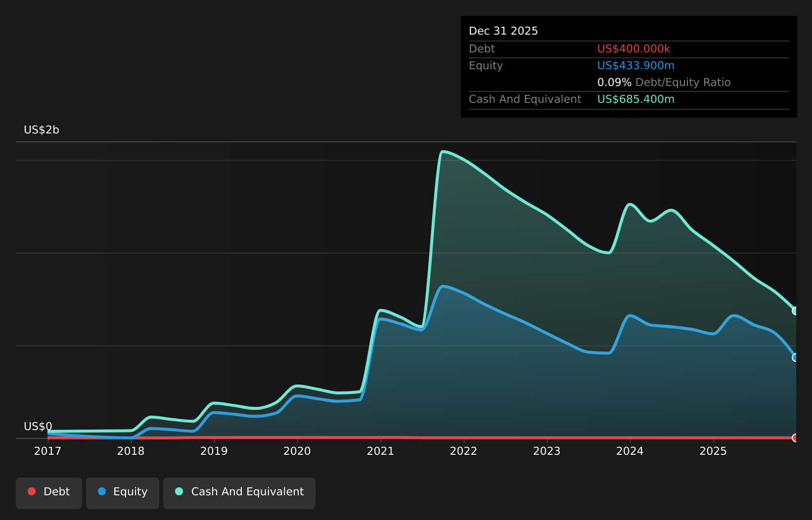
Task: Click the 2024 x-axis label
Action: 630,451
